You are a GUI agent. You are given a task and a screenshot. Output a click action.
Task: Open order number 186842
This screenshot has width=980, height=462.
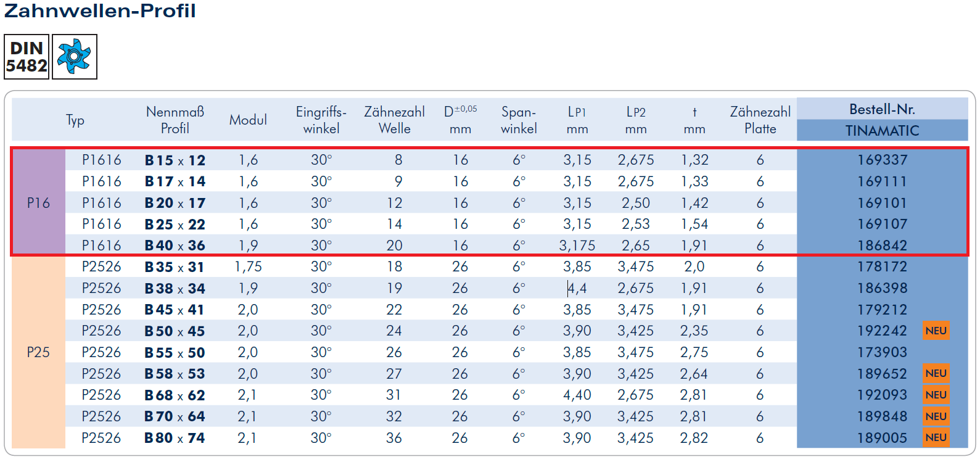pyautogui.click(x=882, y=245)
